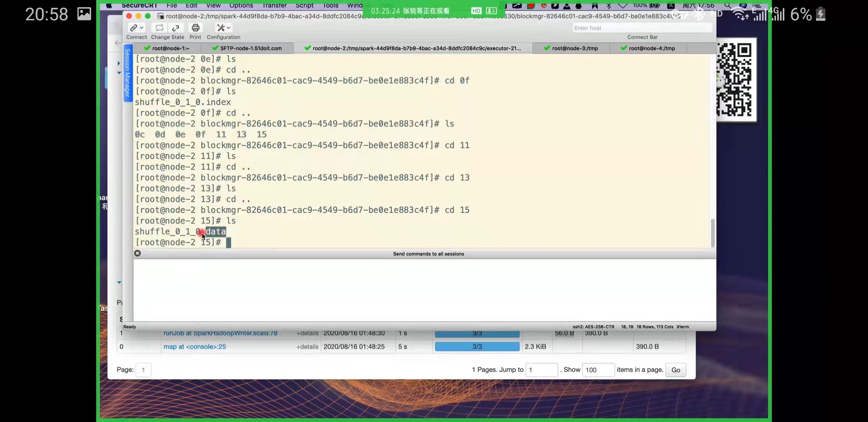Viewport: 868px width, 422px height.
Task: Open the Session Manager side tab
Action: (x=127, y=73)
